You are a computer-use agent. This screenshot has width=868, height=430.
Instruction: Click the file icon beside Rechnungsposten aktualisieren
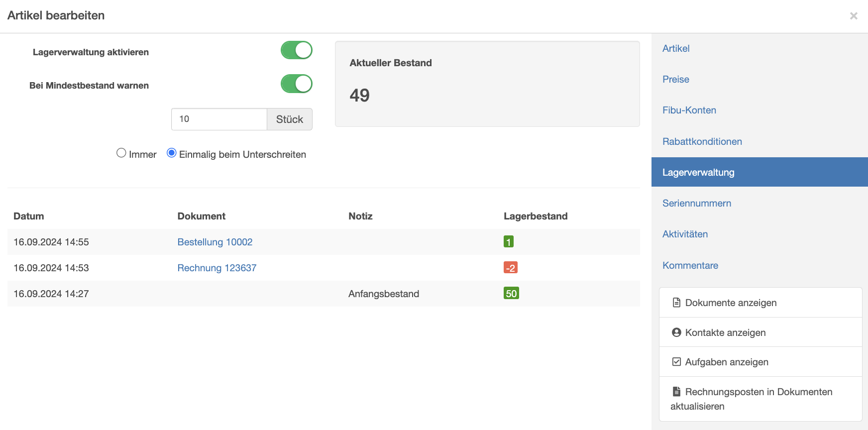coord(676,392)
